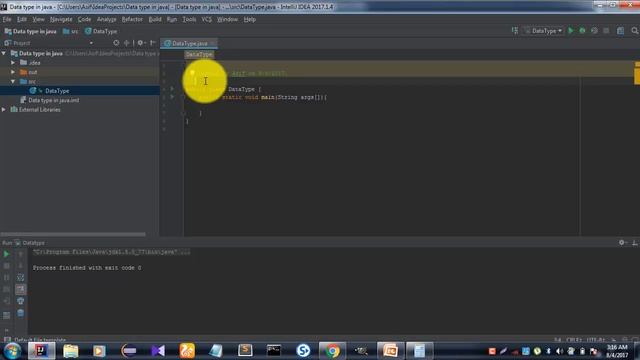Collapse the src folder
The image size is (640, 360).
[13, 82]
